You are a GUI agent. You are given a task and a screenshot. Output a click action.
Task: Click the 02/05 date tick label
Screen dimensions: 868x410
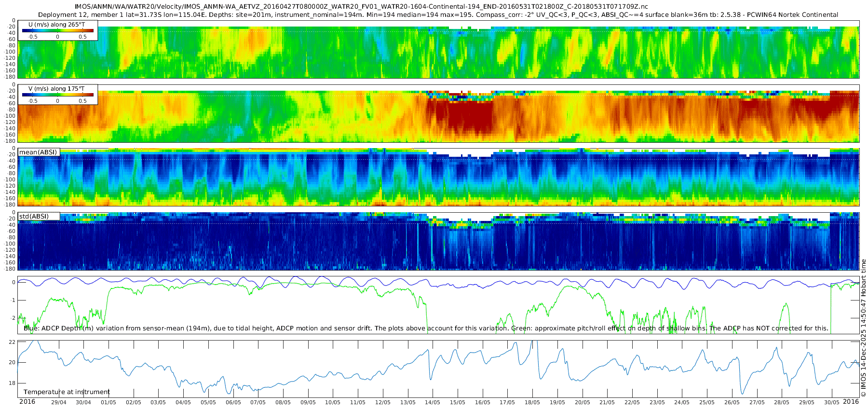134,403
